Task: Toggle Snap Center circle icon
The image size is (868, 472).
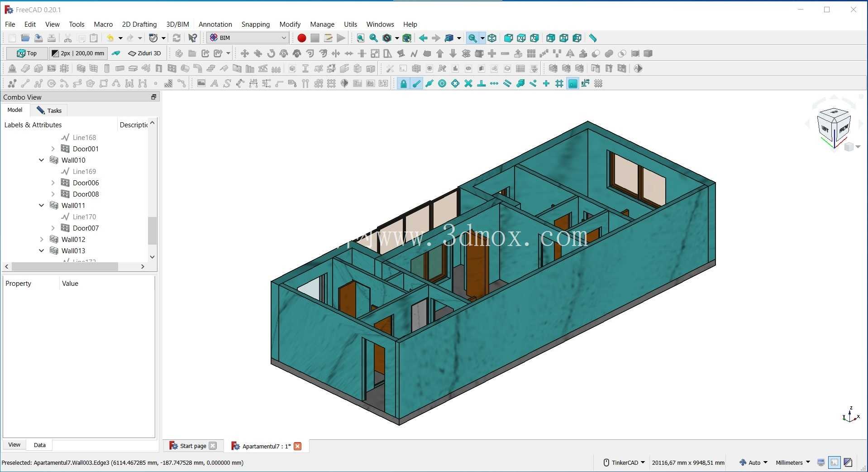Action: point(442,83)
